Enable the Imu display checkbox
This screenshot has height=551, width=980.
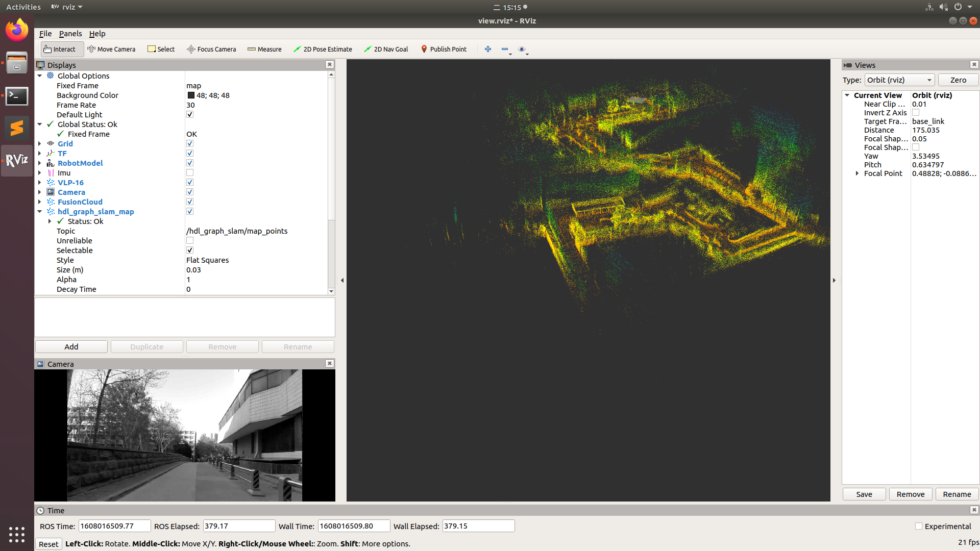(x=190, y=172)
